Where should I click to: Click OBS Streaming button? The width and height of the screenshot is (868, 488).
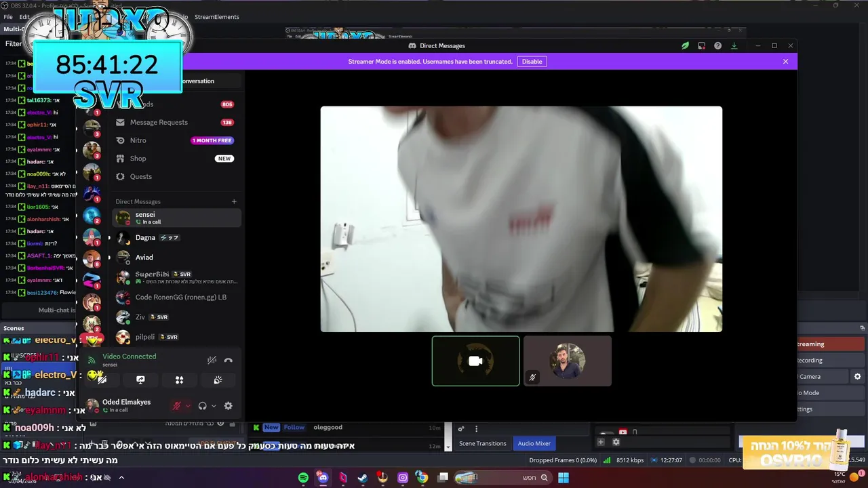click(x=831, y=344)
